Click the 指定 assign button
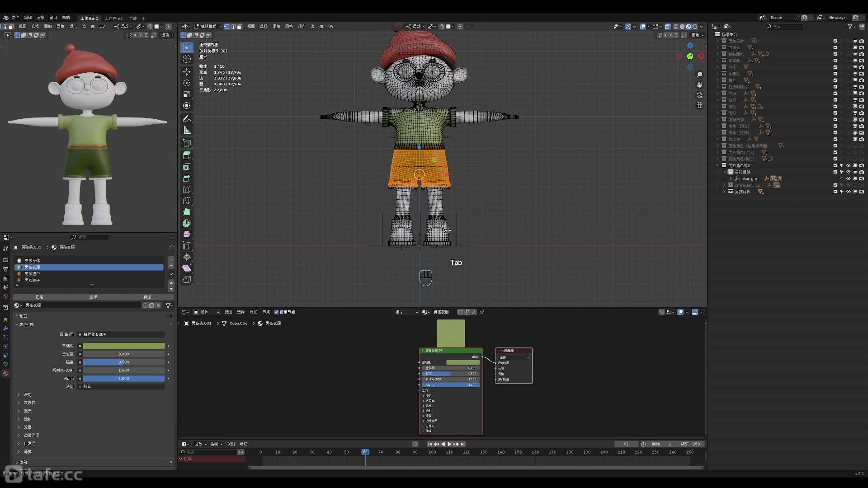 (39, 297)
